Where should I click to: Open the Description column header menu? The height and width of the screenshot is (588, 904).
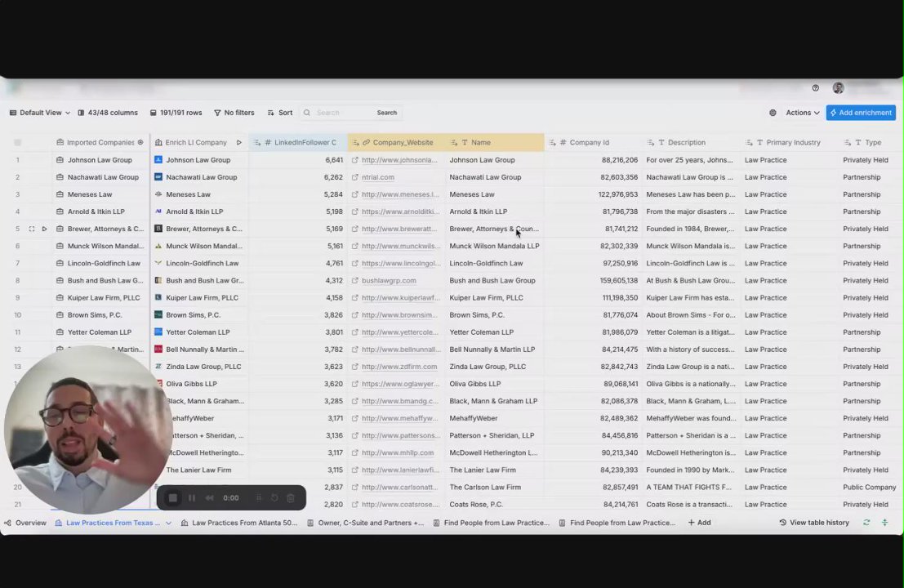click(691, 142)
